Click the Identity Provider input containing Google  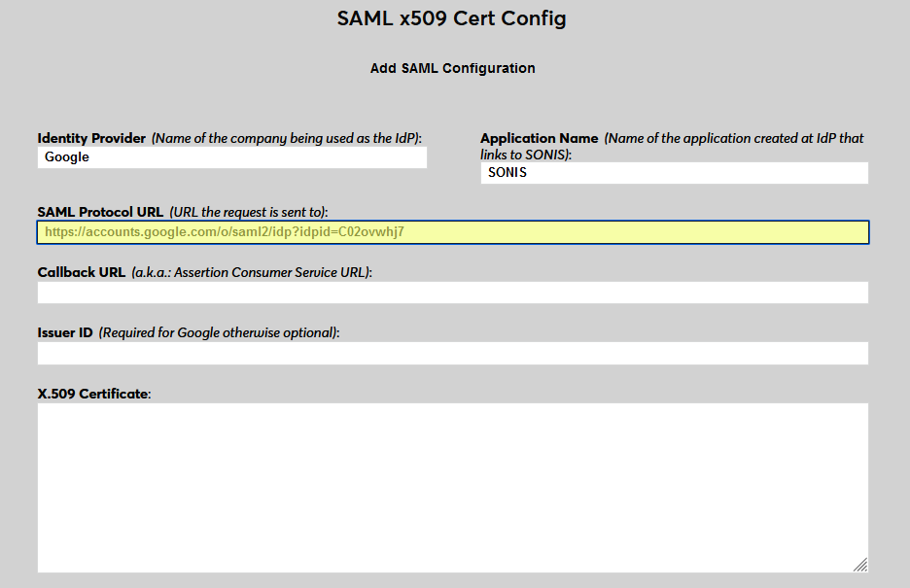pos(231,156)
